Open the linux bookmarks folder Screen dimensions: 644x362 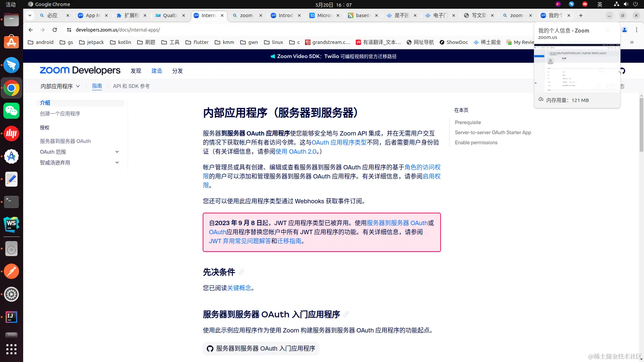click(274, 42)
